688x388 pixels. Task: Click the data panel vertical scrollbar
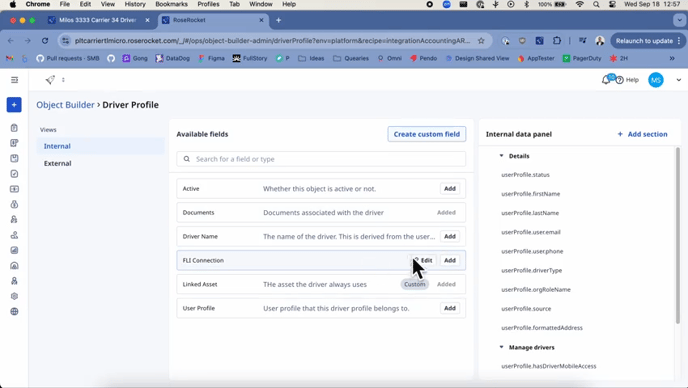click(x=678, y=236)
